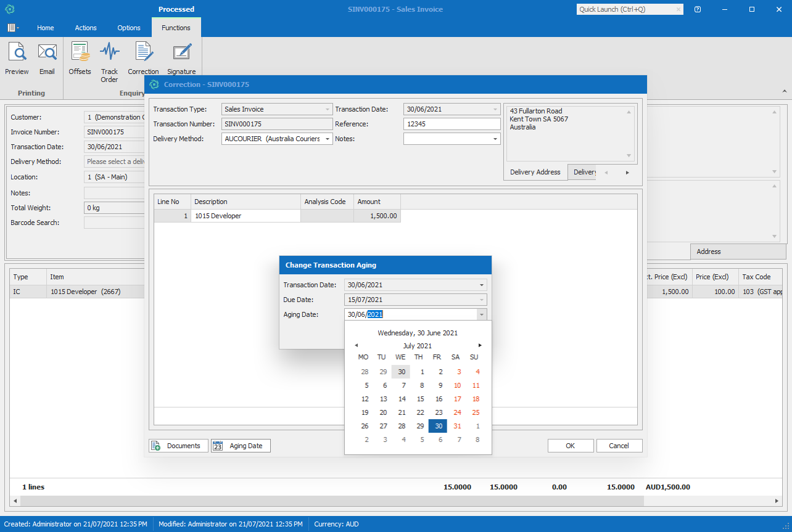Click Cancel in the Correction dialog
The width and height of the screenshot is (792, 532).
[x=619, y=446]
